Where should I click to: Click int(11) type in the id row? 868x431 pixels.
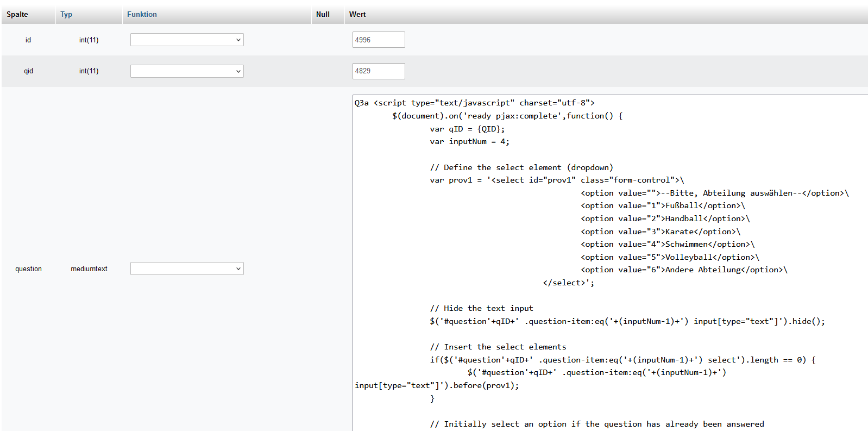coord(89,40)
